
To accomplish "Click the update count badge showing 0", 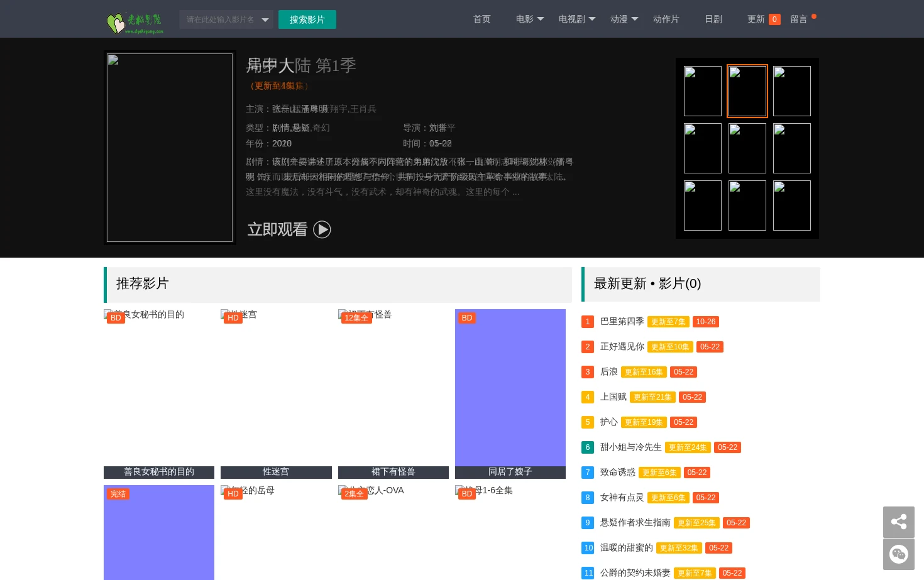I will pyautogui.click(x=774, y=19).
